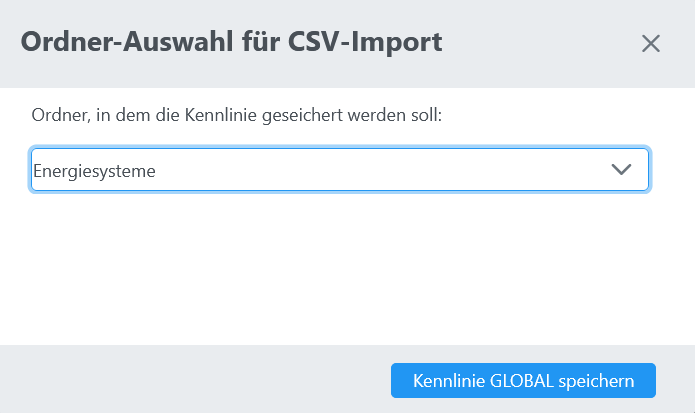The image size is (695, 413).
Task: Show folder list via the arrow icon
Action: 621,170
